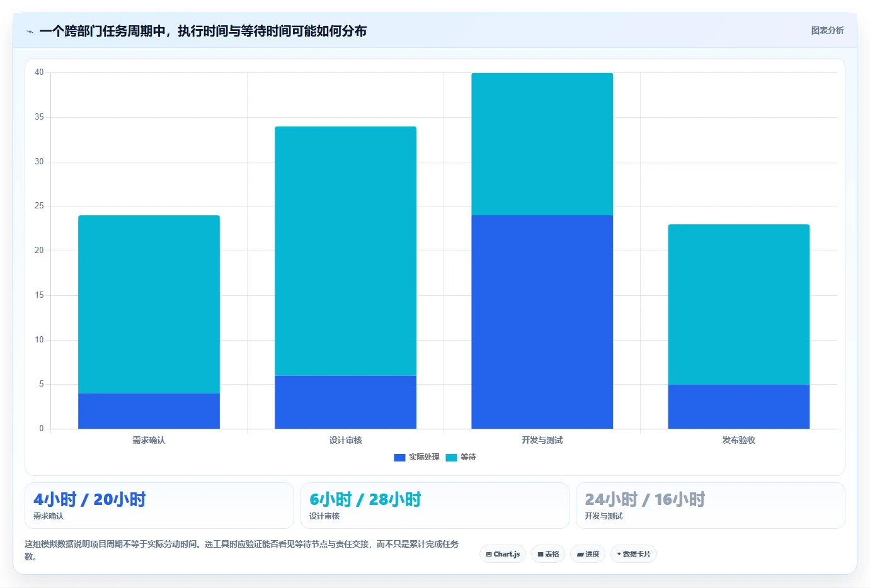This screenshot has height=588, width=870.
Task: Click the 等待 legend label text
Action: tap(468, 457)
